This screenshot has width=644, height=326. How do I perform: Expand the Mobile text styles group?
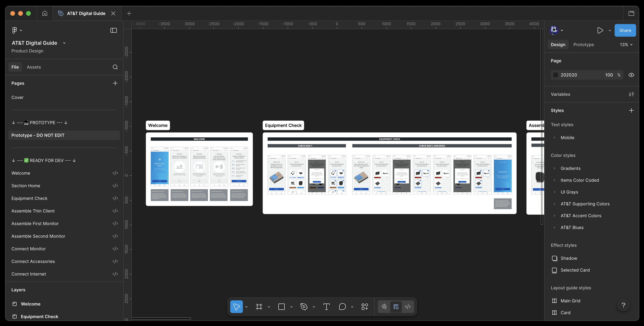[554, 138]
